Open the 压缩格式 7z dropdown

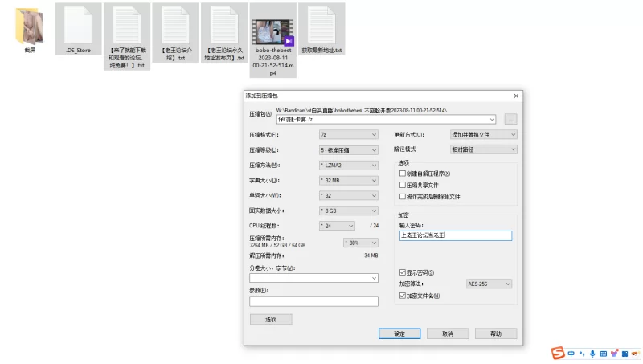(348, 135)
